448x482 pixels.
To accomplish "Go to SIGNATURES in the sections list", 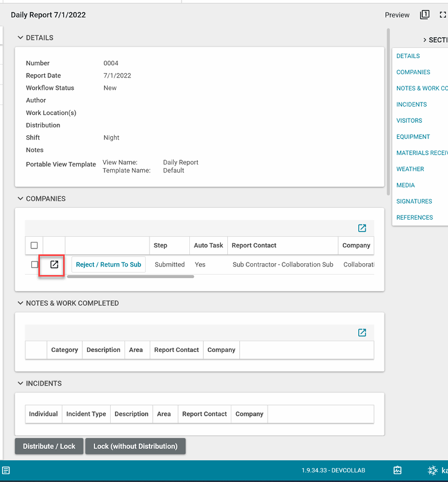I will (x=414, y=201).
